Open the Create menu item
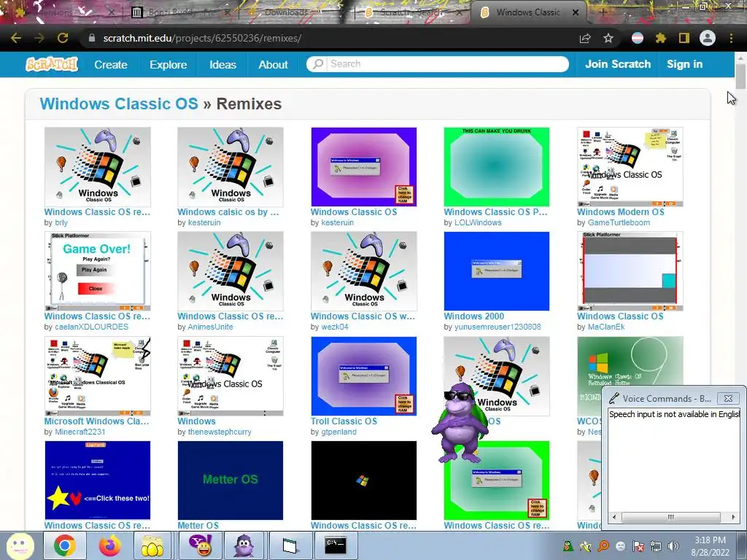This screenshot has height=560, width=747. (x=111, y=64)
